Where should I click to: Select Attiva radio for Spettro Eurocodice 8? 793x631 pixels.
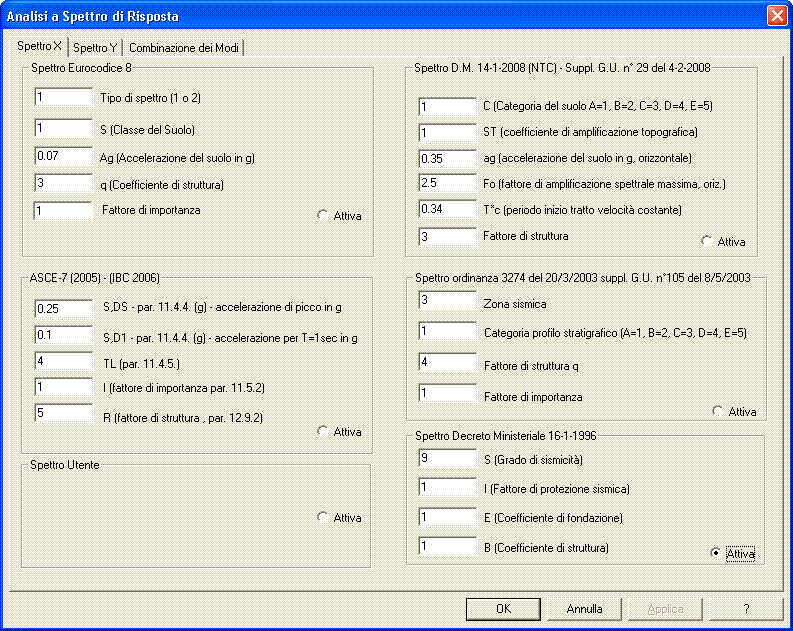323,215
